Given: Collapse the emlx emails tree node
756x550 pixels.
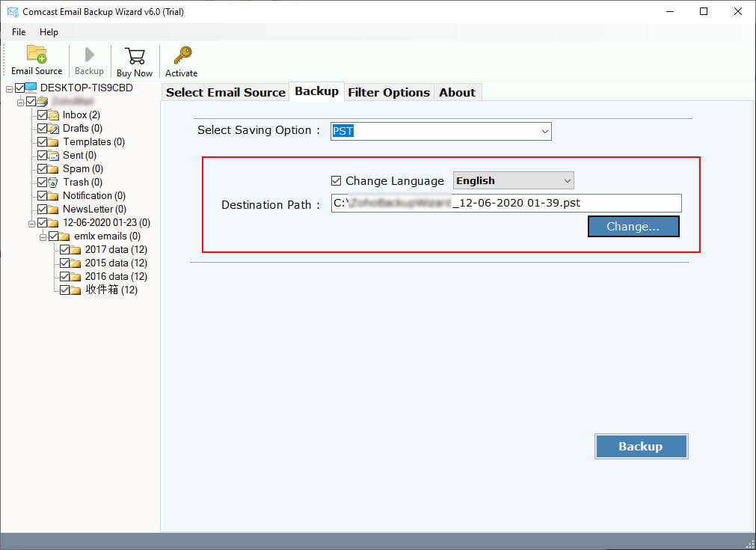Looking at the screenshot, I should pyautogui.click(x=43, y=236).
